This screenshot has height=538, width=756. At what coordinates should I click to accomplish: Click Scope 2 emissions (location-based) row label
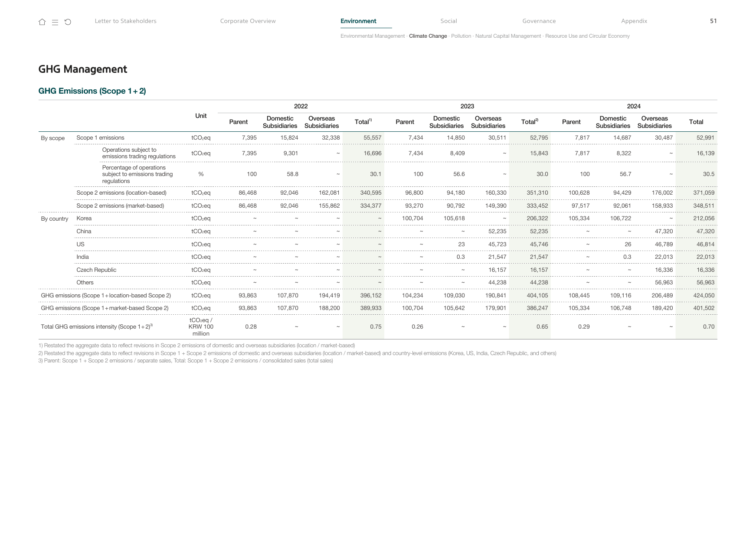click(121, 193)
